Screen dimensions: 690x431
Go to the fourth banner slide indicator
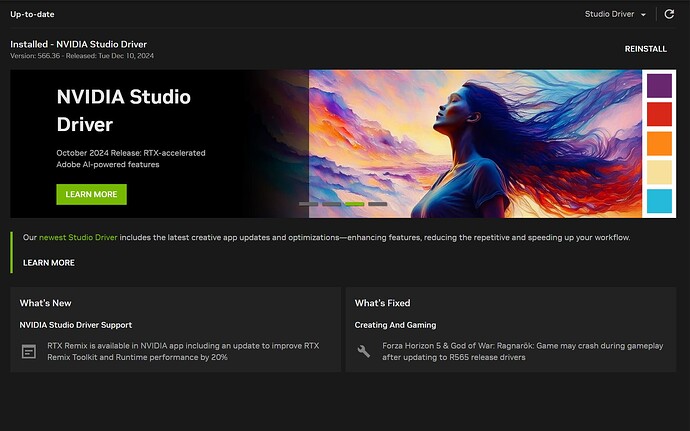377,204
